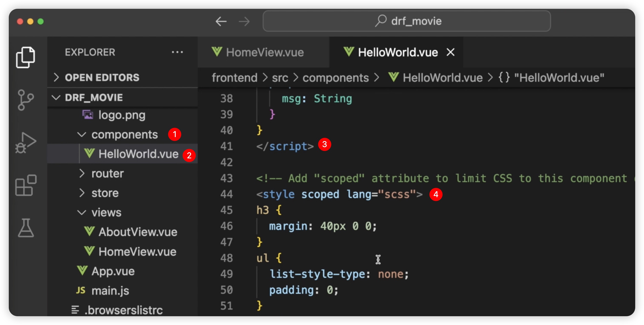Open the Run and Debug view

coord(25,143)
